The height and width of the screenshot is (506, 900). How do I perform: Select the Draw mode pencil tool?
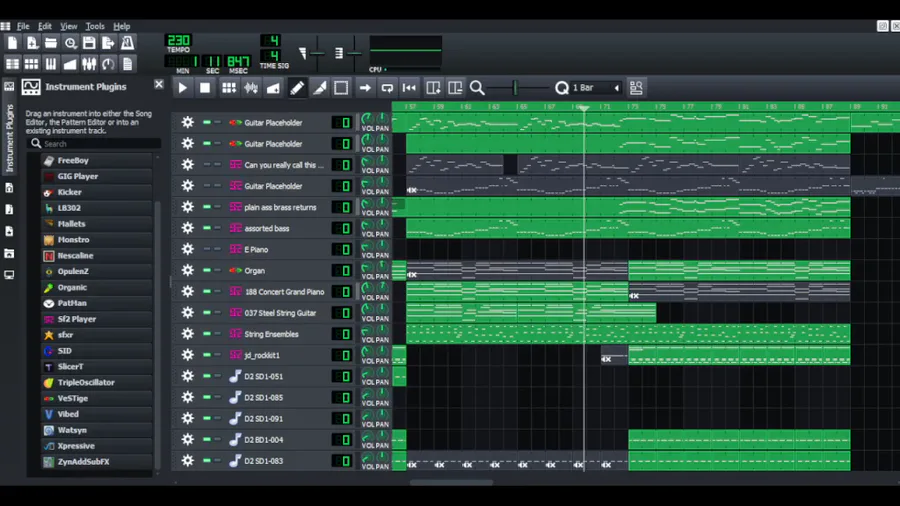(297, 88)
